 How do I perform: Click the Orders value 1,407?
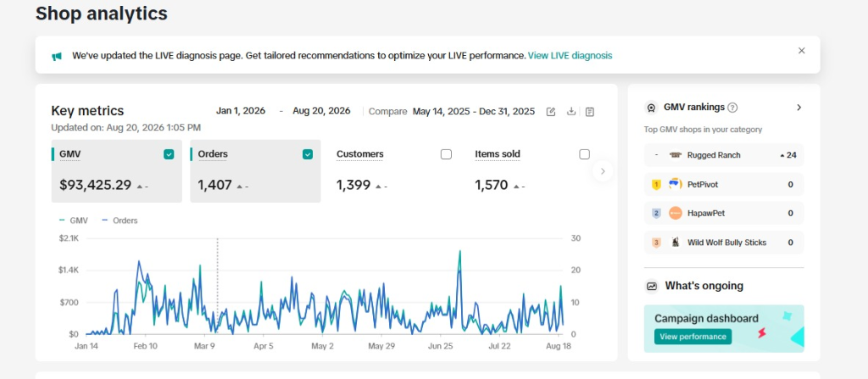pos(214,185)
